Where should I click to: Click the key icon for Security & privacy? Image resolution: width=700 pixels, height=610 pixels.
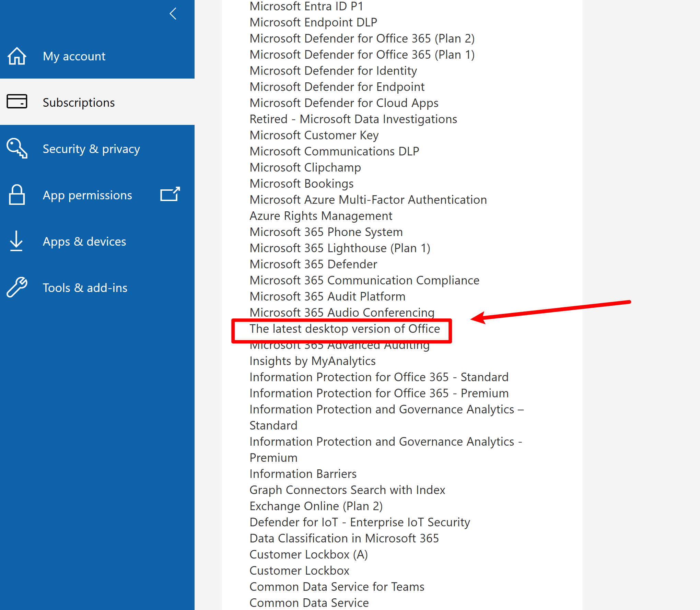[17, 148]
